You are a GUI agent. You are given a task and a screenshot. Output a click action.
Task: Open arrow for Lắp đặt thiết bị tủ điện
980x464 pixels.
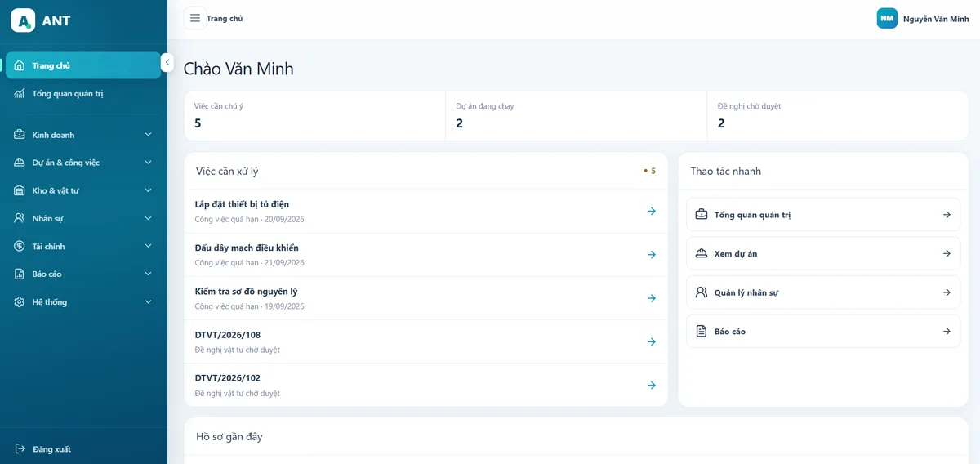tap(651, 211)
